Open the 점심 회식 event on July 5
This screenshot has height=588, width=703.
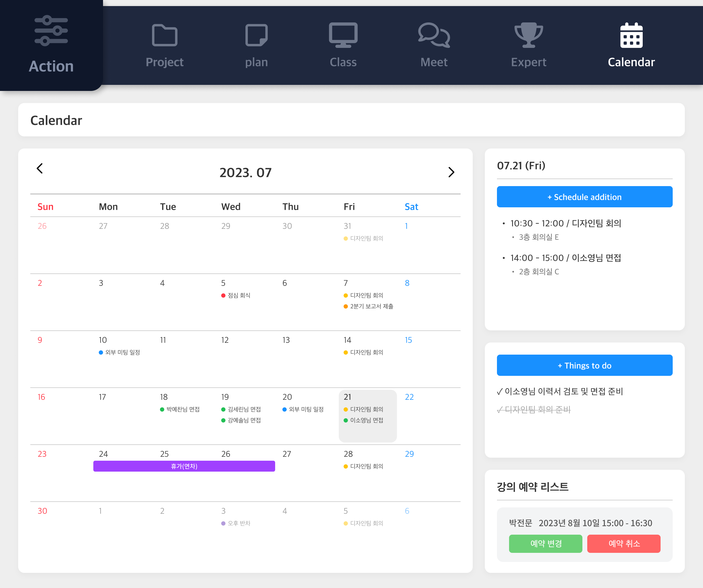click(x=236, y=295)
